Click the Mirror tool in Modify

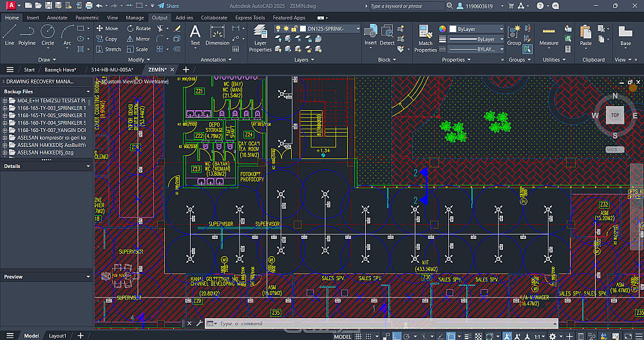138,39
